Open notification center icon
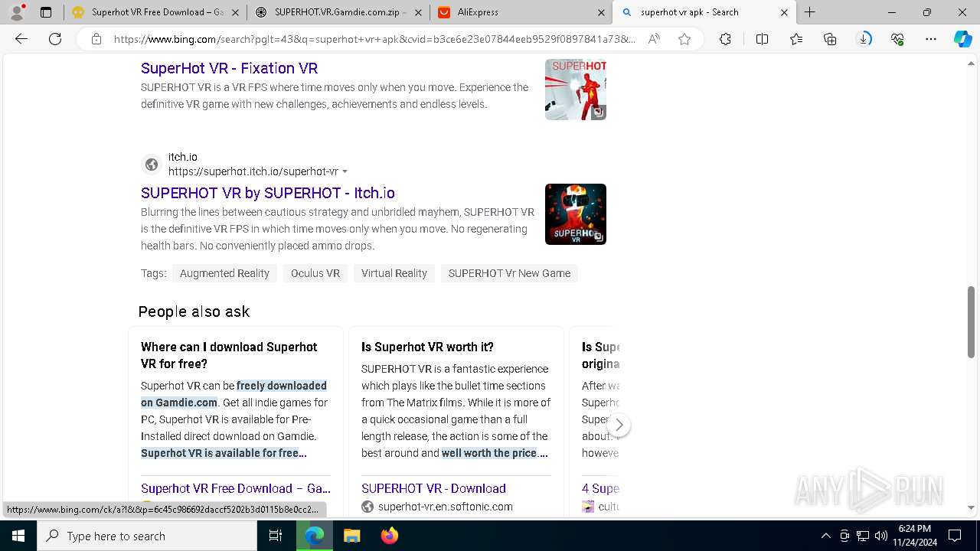 click(x=955, y=536)
